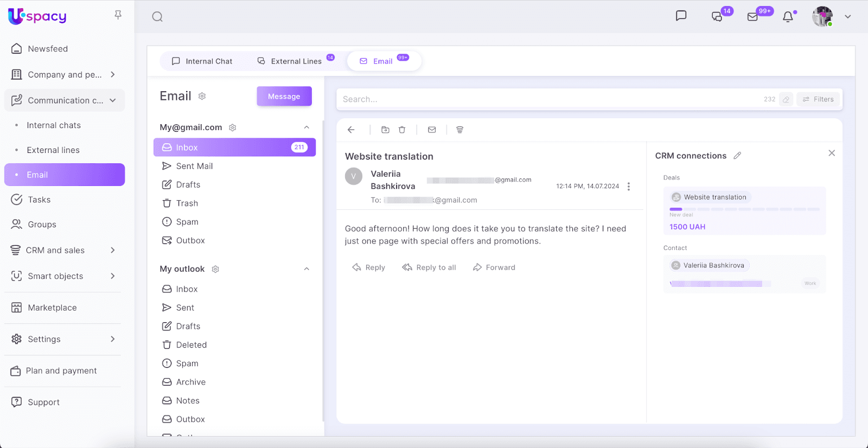Switch to the Internal Chat tab
The width and height of the screenshot is (868, 448).
(x=202, y=61)
